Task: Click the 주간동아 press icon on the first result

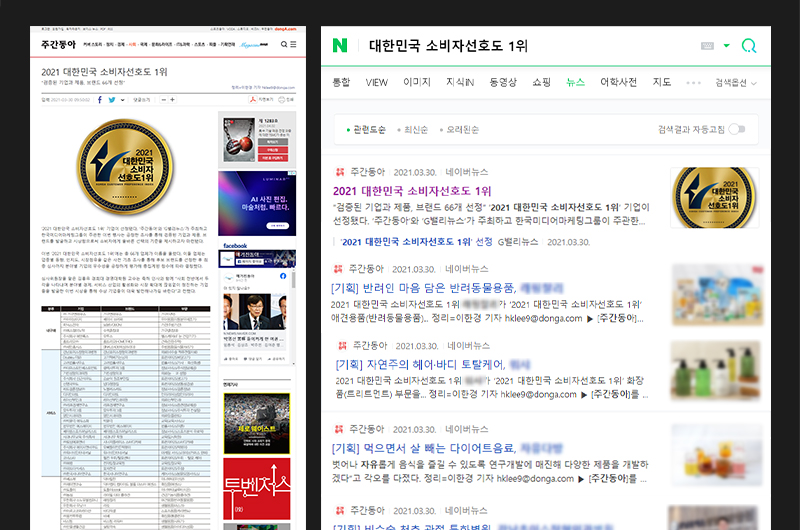Action: pyautogui.click(x=339, y=172)
